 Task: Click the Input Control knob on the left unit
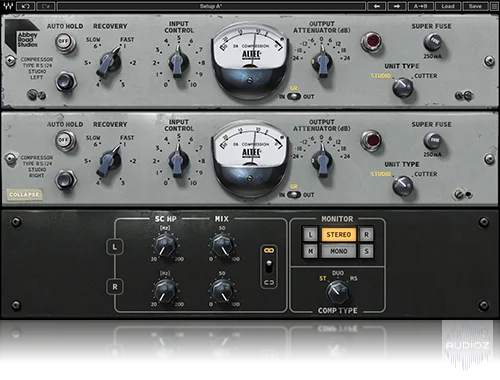tap(178, 63)
